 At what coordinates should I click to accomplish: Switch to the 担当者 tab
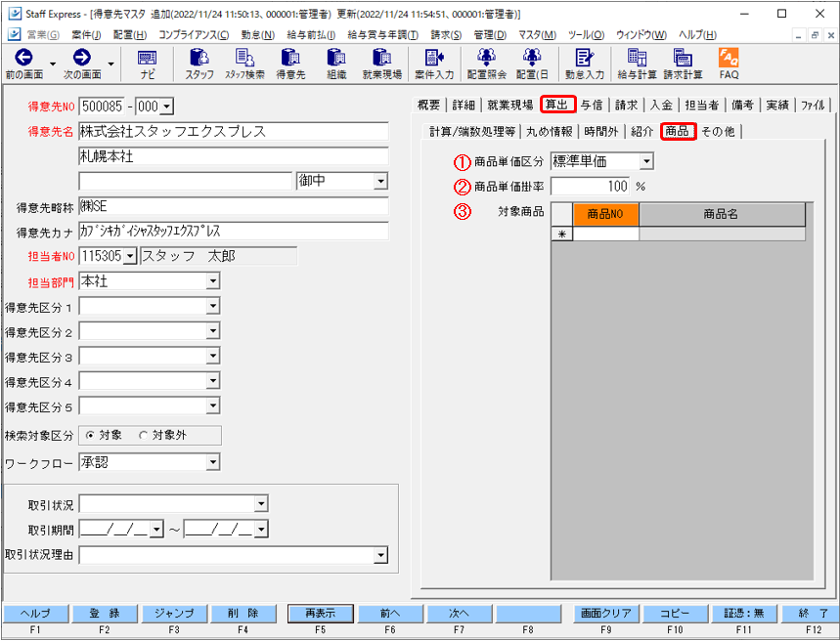702,105
